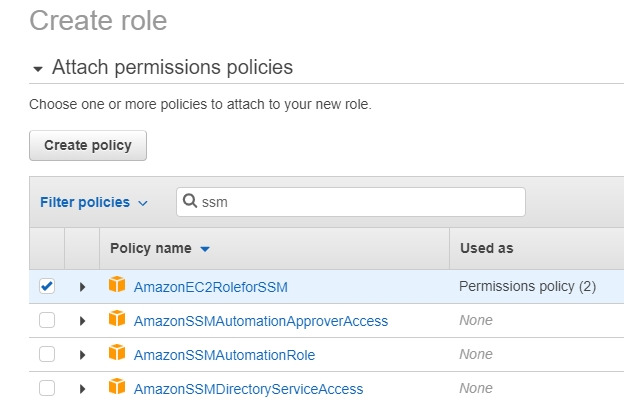The image size is (624, 401).
Task: Click the policy search field containing ssm
Action: click(x=351, y=202)
